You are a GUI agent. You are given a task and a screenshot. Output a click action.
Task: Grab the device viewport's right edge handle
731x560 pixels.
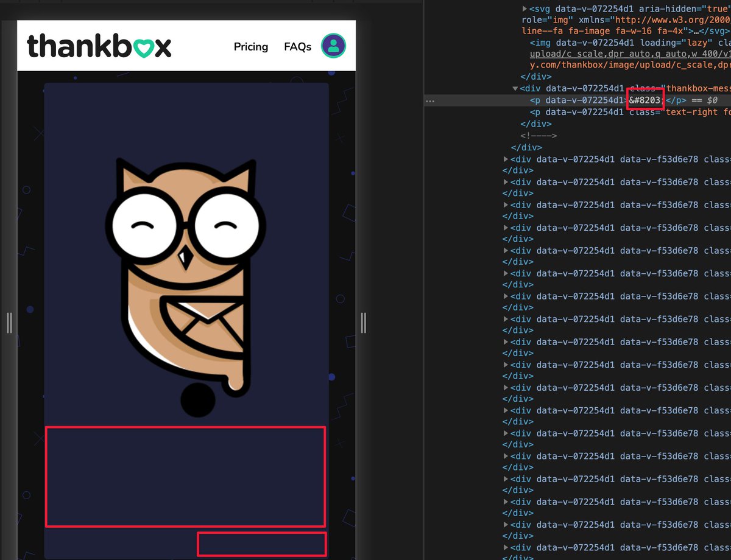tap(364, 323)
